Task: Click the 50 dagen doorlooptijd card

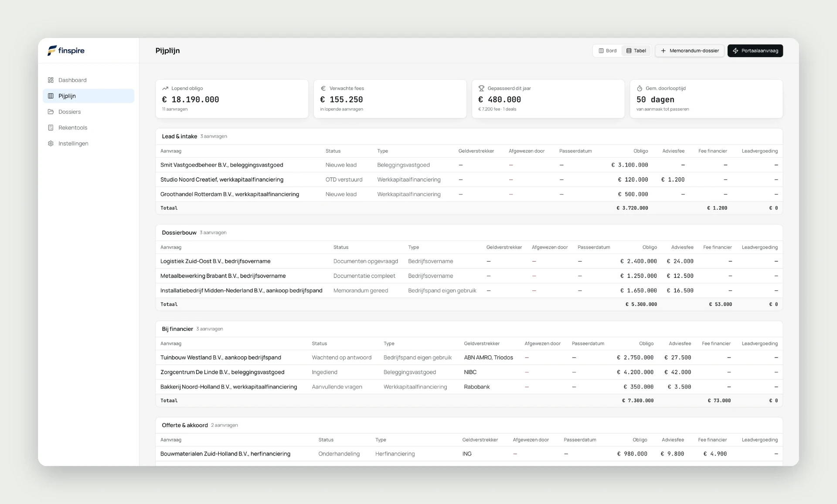Action: [706, 99]
